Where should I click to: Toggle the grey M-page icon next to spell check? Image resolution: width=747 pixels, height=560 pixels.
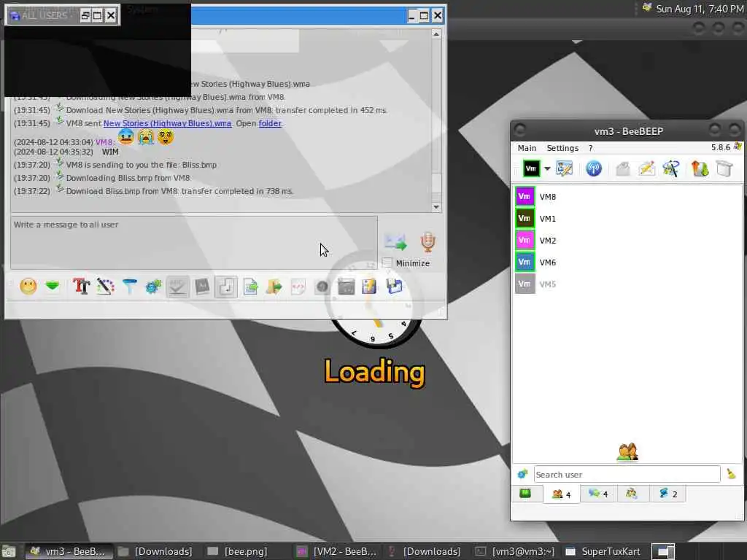(x=202, y=286)
